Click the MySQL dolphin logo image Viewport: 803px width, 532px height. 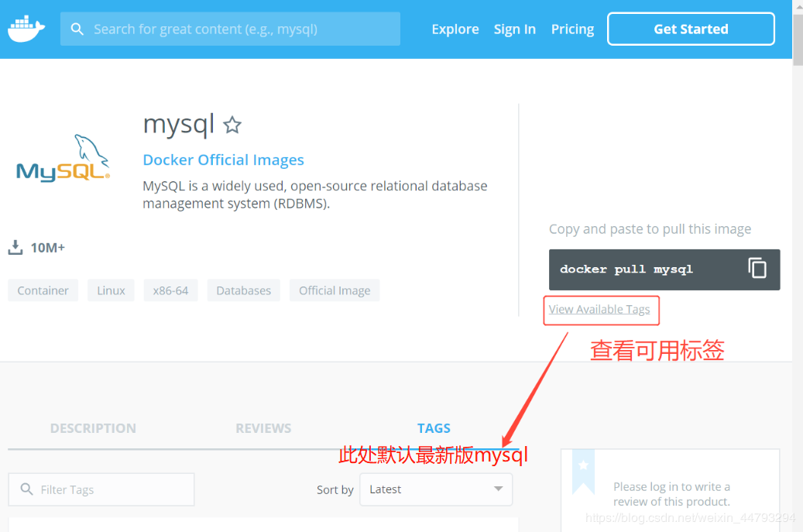pyautogui.click(x=63, y=158)
